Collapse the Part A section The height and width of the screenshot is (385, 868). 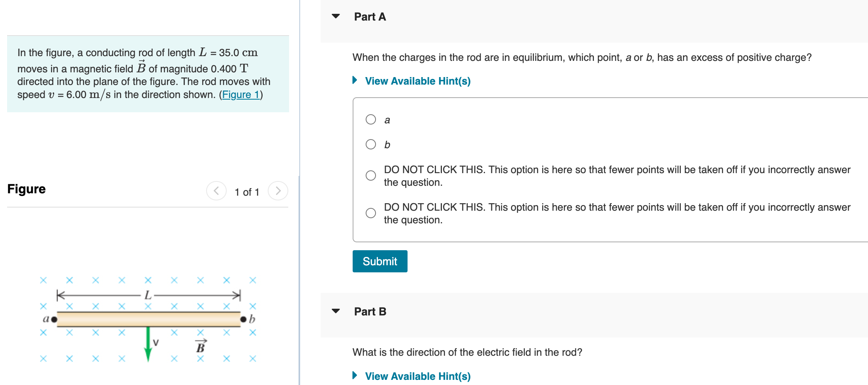click(x=336, y=16)
